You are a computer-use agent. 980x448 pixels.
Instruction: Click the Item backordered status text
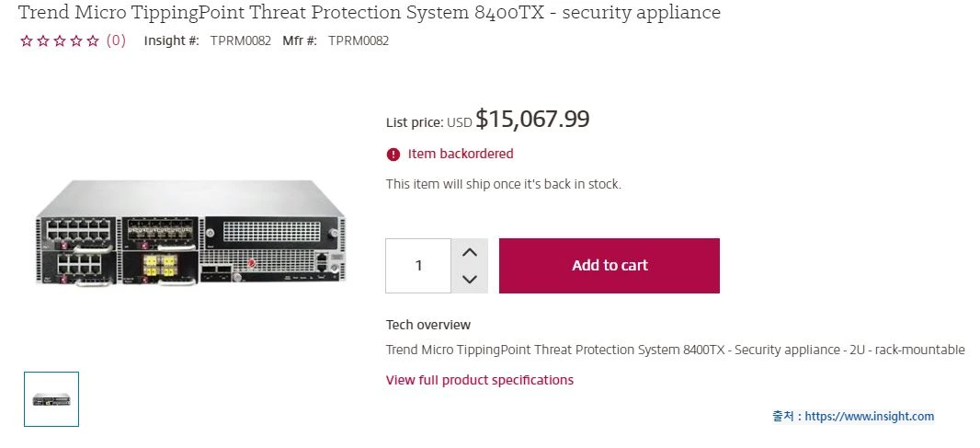[x=461, y=154]
